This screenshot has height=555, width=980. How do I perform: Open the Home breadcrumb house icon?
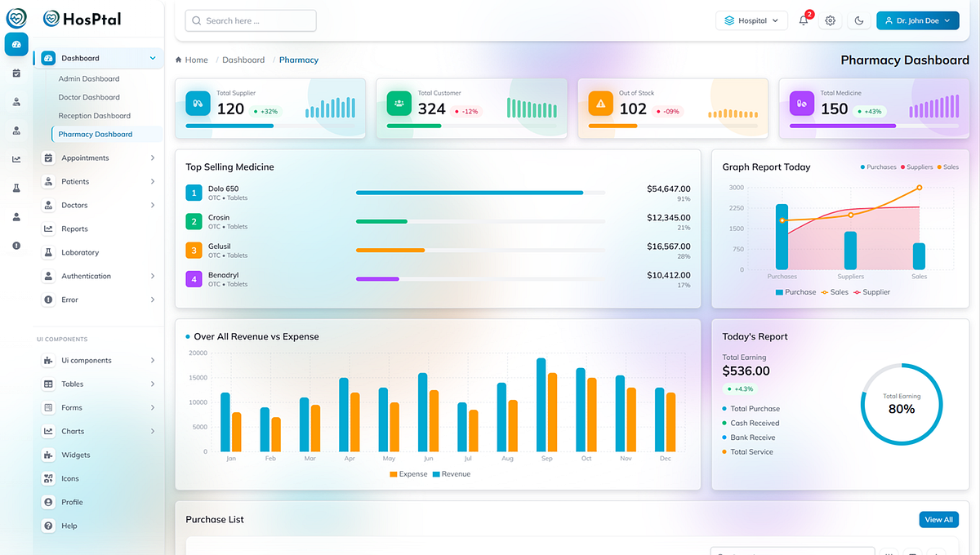click(x=178, y=59)
